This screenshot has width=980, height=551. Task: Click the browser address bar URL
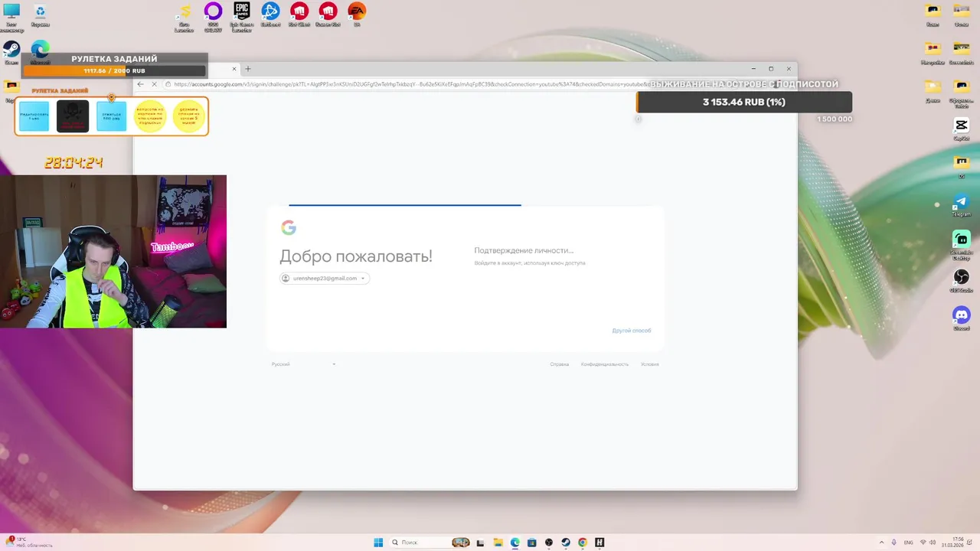click(413, 84)
